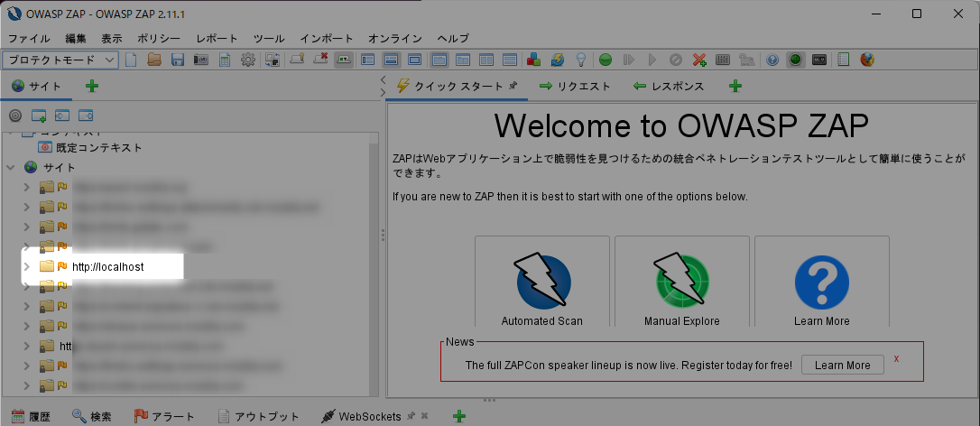980x426 pixels.
Task: Click the tab icon with yellow lightbulb
Action: [x=297, y=60]
